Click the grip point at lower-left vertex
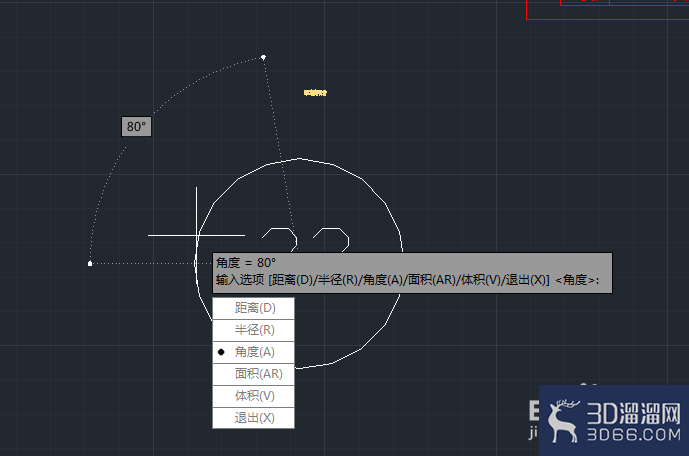This screenshot has height=456, width=689. point(90,264)
